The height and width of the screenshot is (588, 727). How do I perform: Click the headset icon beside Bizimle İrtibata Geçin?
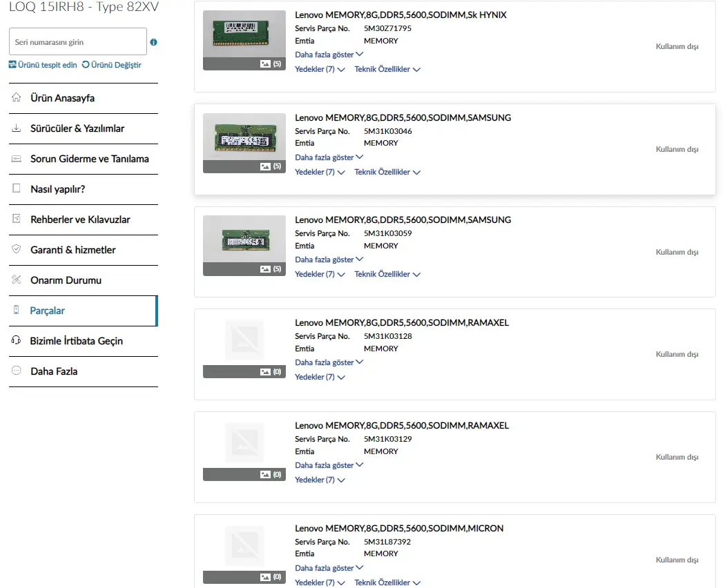coord(17,340)
